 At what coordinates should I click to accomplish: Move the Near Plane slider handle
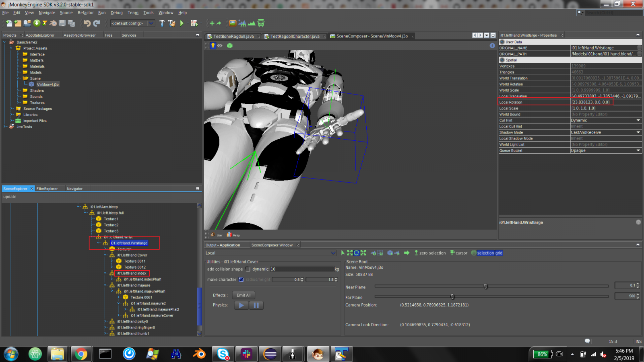coord(485,286)
